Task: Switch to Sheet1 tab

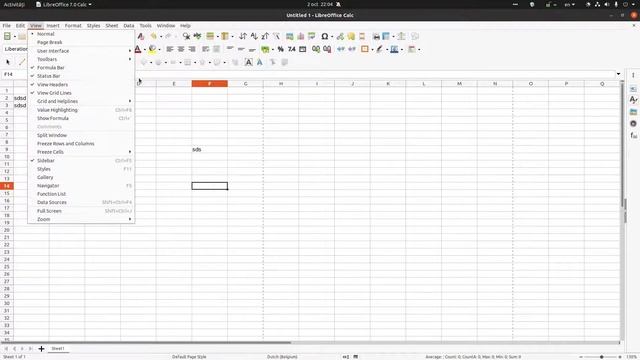Action: (58, 349)
